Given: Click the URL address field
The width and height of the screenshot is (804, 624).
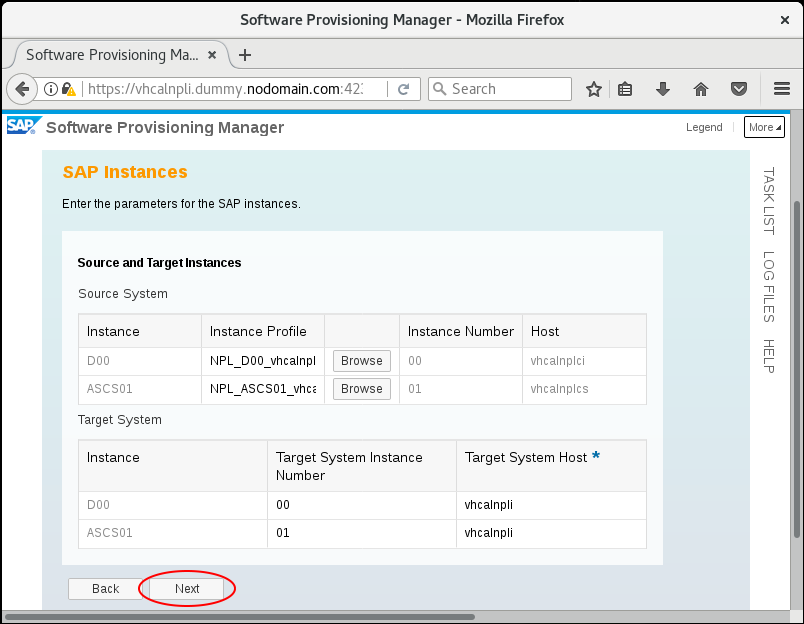Looking at the screenshot, I should [226, 89].
